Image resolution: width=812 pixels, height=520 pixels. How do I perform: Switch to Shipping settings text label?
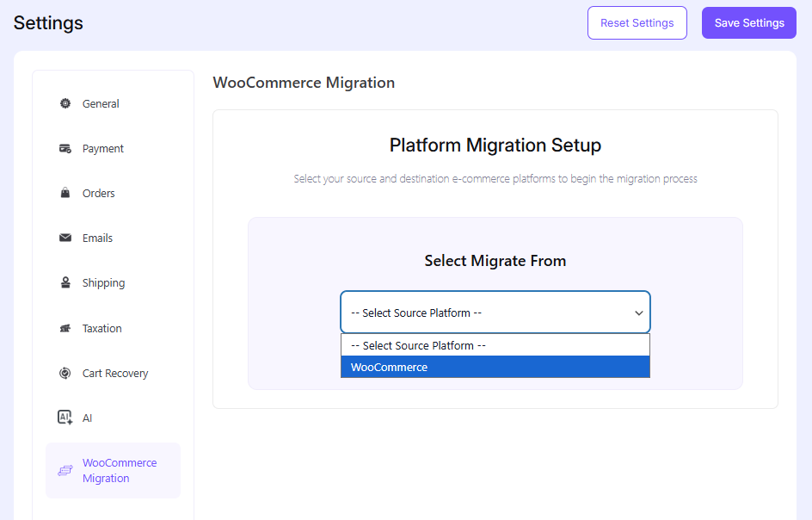(103, 283)
